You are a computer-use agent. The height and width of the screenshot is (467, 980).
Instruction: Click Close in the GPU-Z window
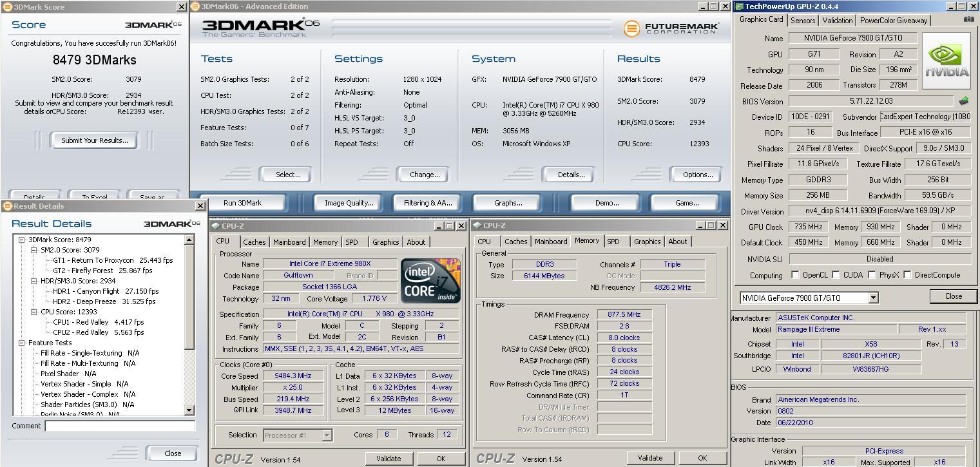953,296
